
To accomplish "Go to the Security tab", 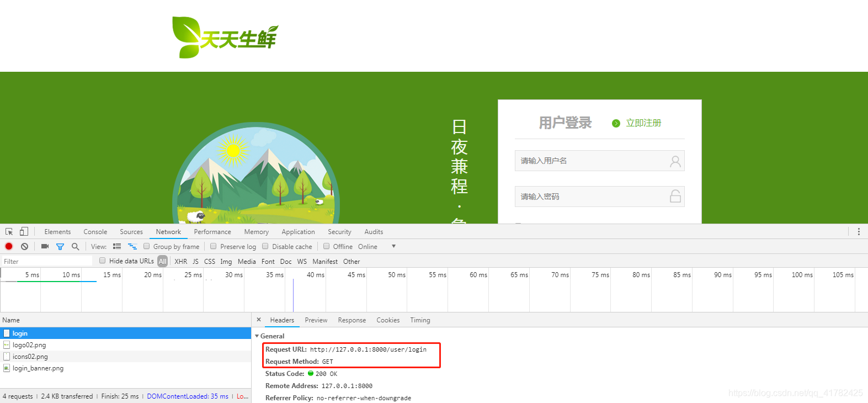I will point(339,232).
